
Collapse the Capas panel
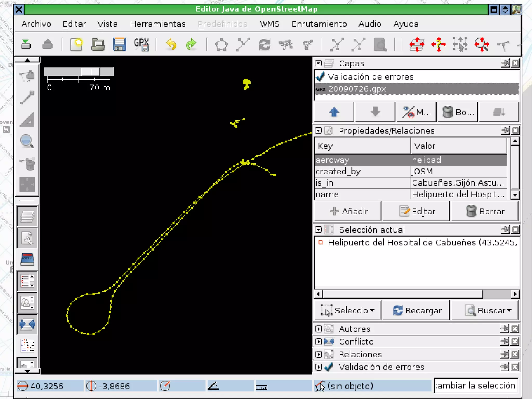(318, 63)
